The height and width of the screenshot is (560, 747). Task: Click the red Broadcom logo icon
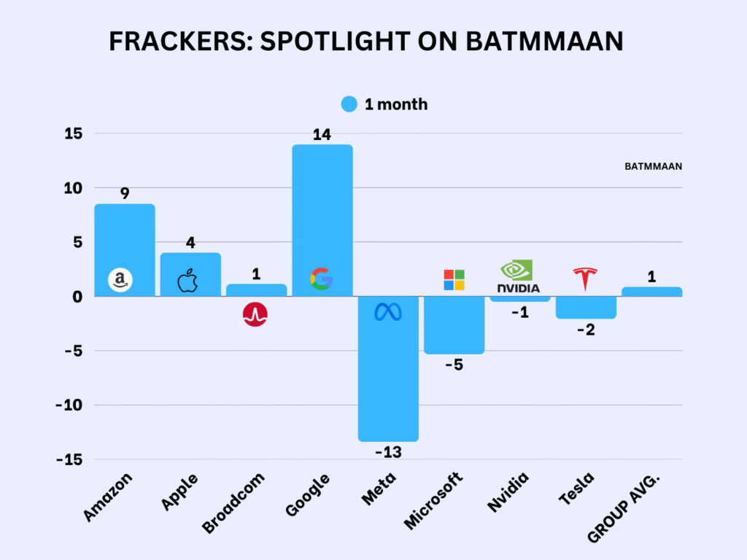coord(255,314)
